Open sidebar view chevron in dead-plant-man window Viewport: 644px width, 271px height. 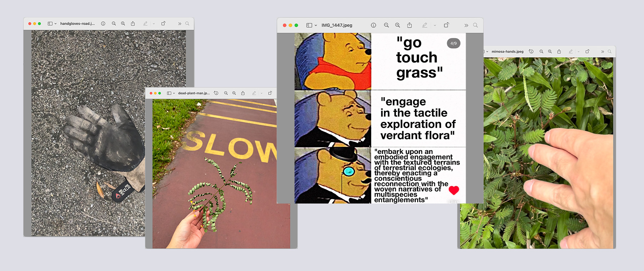click(x=174, y=93)
